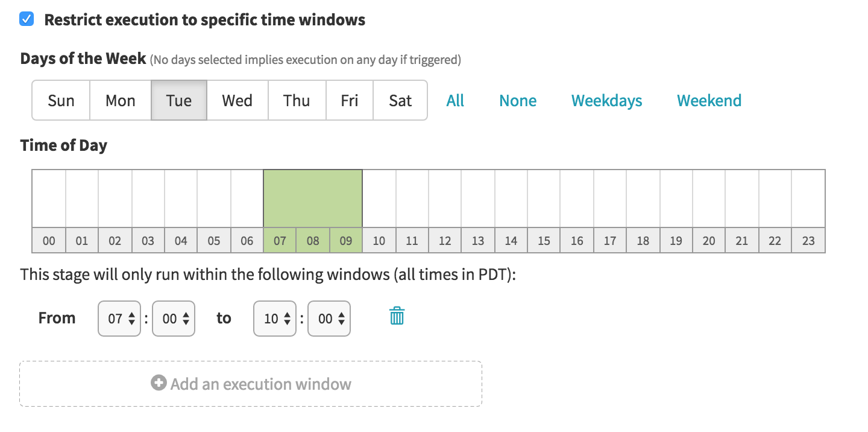Open the From minute dropdown

click(x=174, y=318)
